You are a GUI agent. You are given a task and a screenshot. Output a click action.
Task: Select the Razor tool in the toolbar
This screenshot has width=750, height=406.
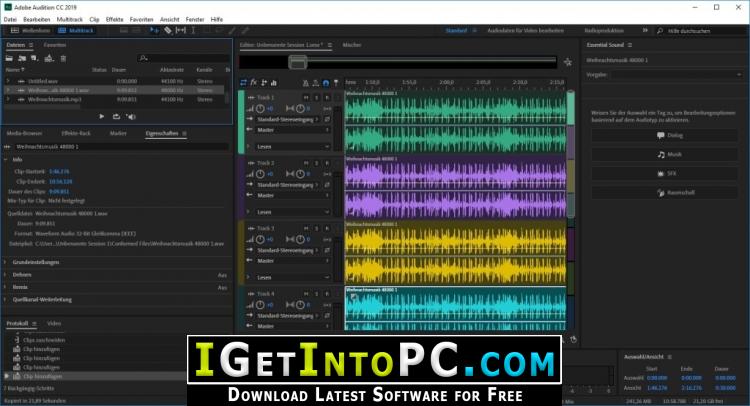coord(168,30)
